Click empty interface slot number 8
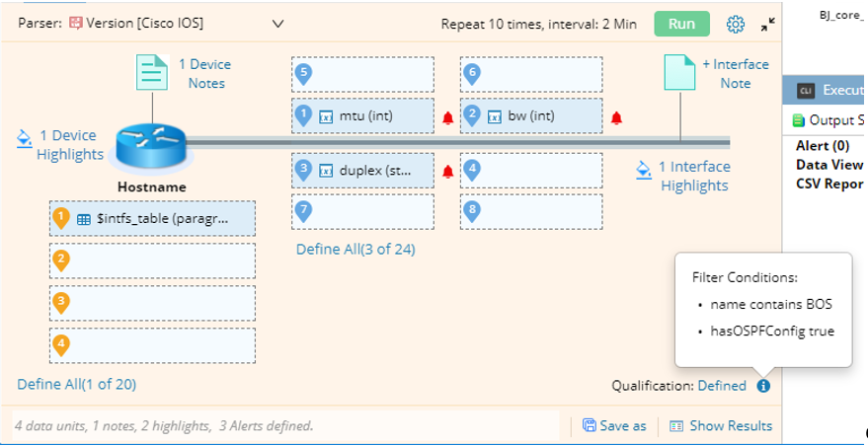The image size is (868, 446). tap(531, 211)
